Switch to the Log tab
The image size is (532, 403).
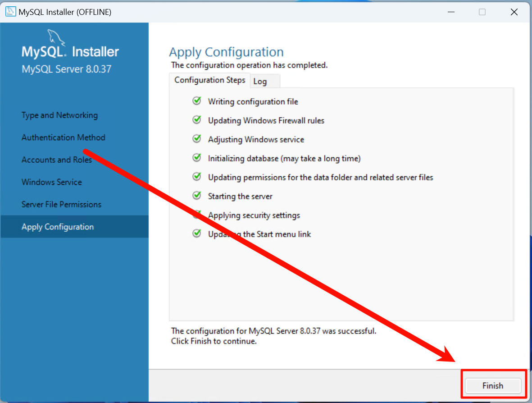click(265, 81)
